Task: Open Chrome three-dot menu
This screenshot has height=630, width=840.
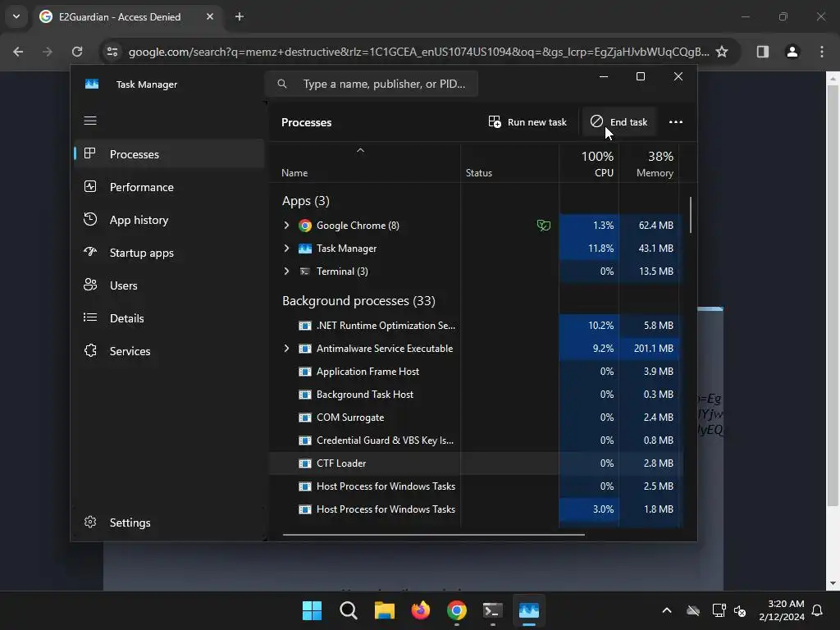Action: 822,52
